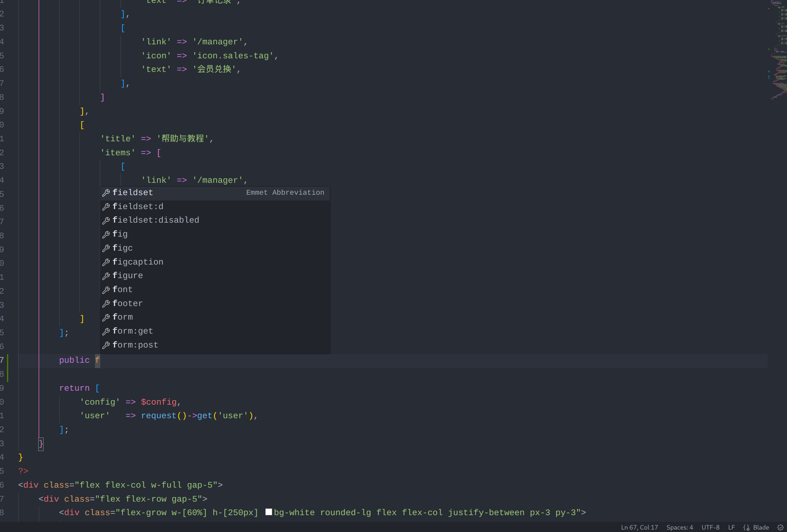The width and height of the screenshot is (787, 532).
Task: Choose fieldset:disabled from the suggestion list
Action: (156, 220)
